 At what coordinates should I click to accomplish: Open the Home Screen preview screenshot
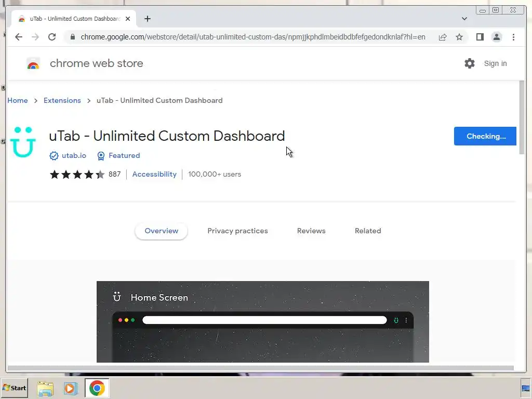click(262, 322)
